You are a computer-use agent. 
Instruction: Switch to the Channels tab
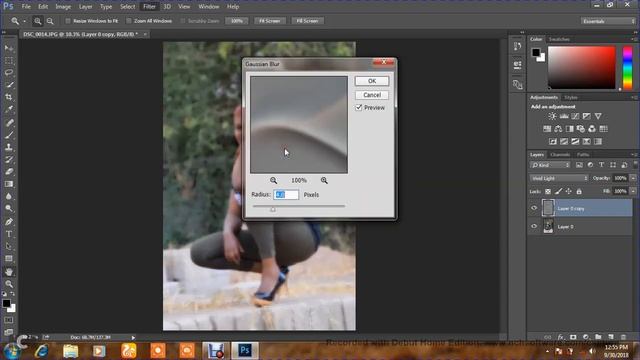coord(560,155)
